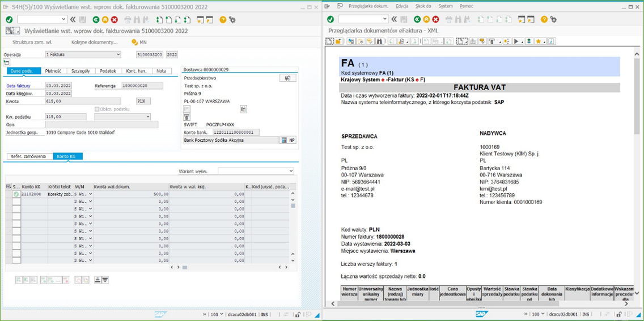This screenshot has height=321, width=644.
Task: Click vendor display icon next to Przedsiębiorstwo
Action: point(287,78)
